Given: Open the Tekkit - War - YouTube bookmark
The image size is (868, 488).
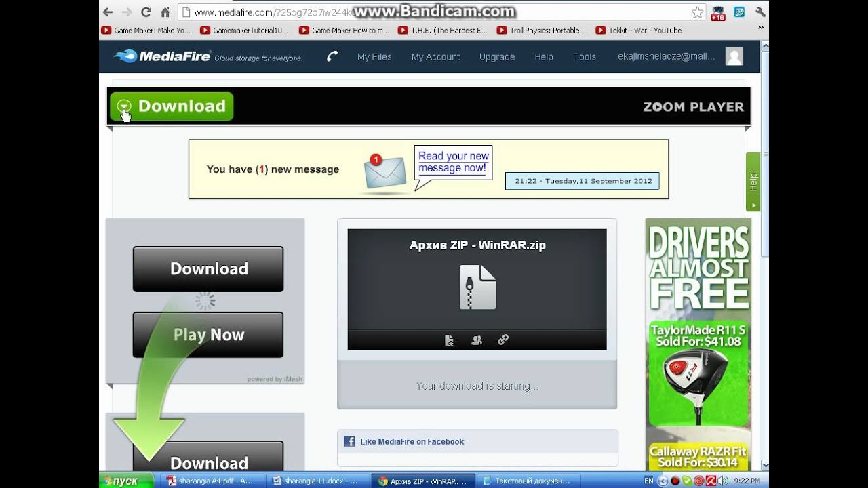Looking at the screenshot, I should (x=639, y=30).
